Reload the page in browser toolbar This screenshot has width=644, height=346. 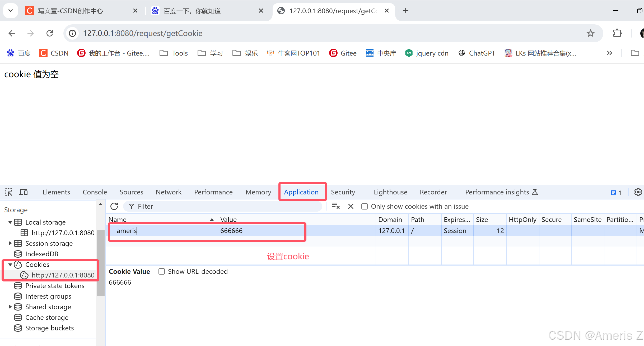50,33
